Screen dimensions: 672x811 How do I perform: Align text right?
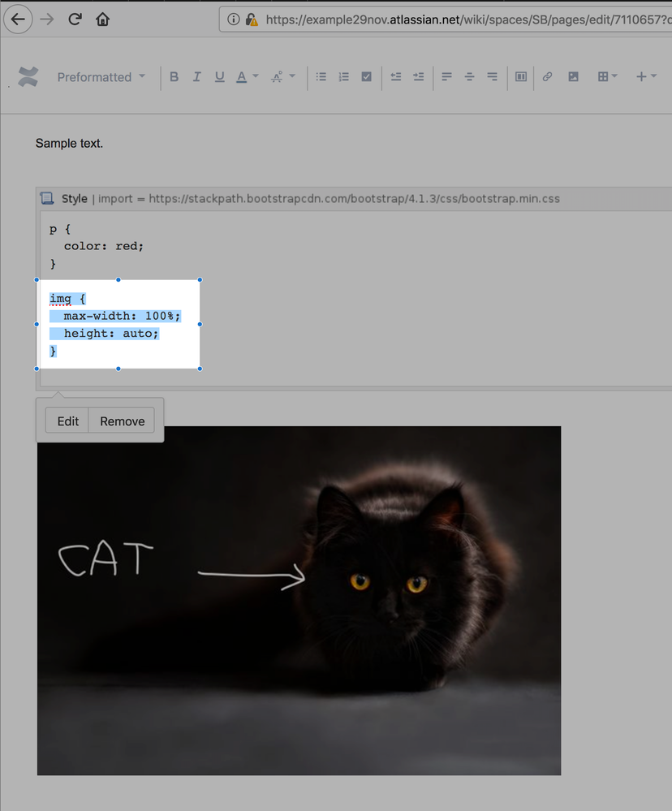[492, 76]
